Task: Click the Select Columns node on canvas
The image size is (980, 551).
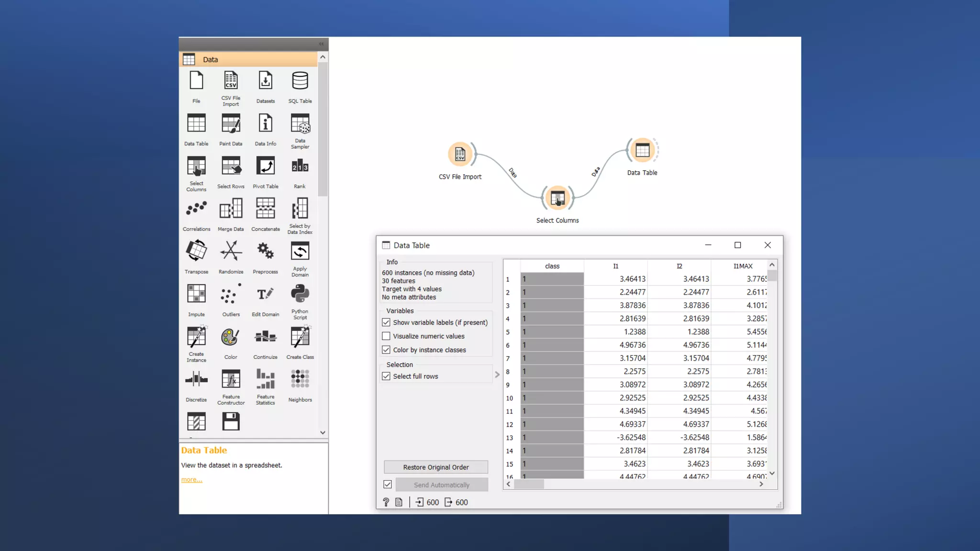Action: coord(557,198)
